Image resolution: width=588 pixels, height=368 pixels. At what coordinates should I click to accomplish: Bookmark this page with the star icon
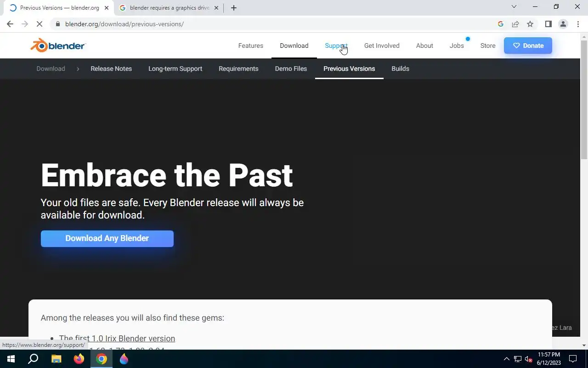pos(530,24)
